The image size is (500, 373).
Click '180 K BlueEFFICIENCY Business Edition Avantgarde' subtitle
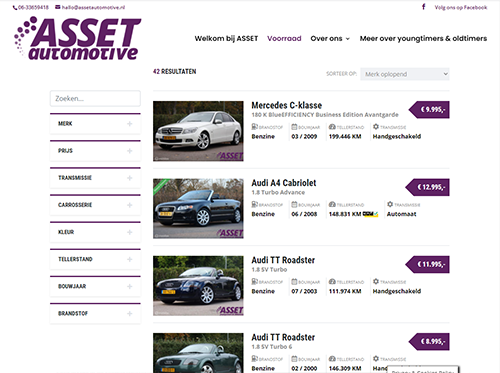pos(325,115)
